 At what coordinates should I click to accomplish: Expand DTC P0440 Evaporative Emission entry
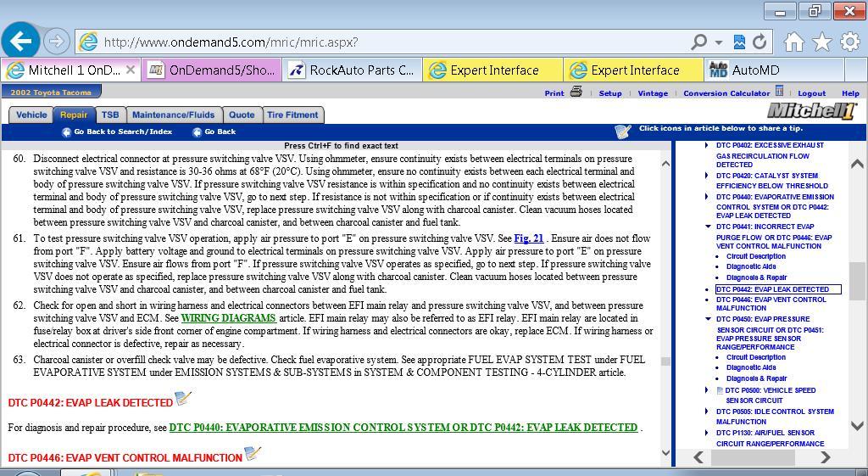tap(707, 197)
